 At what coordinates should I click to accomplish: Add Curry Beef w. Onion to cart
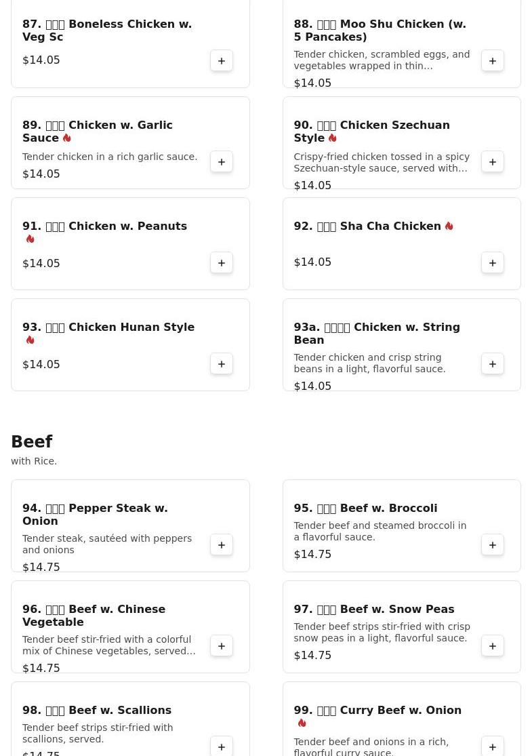pyautogui.click(x=493, y=747)
